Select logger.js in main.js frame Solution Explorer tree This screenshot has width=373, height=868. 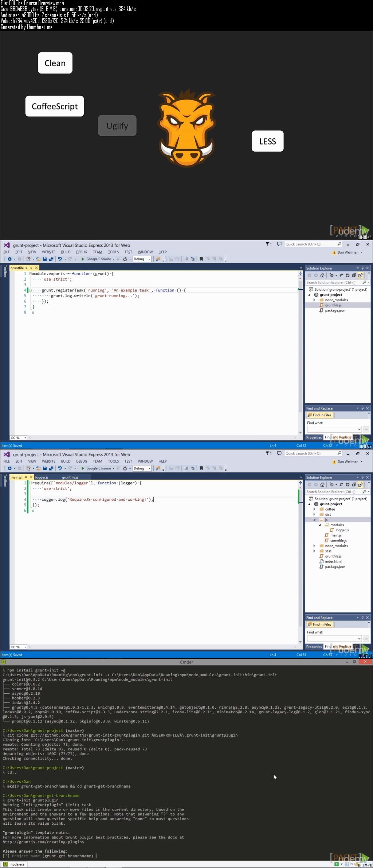coord(342,530)
